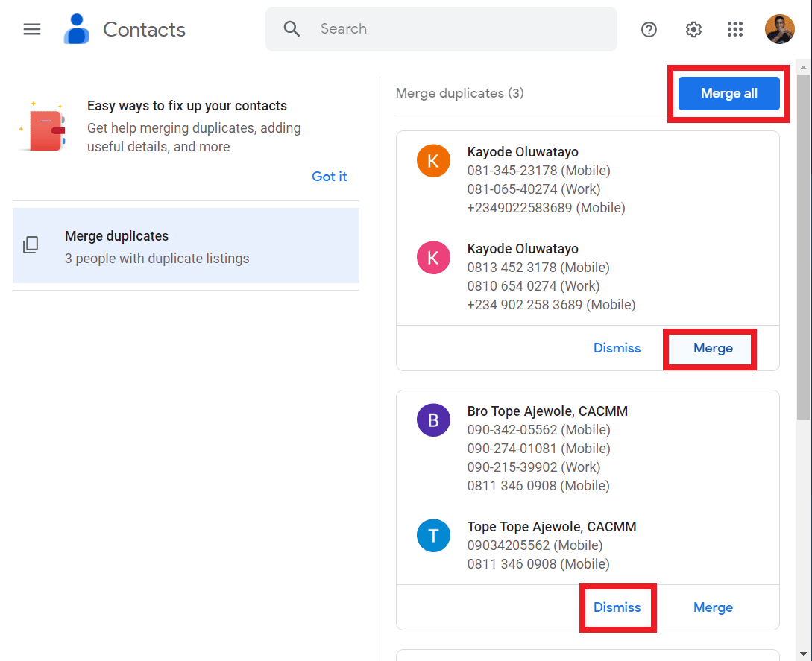
Task: Click the orange K contact avatar
Action: [x=433, y=161]
